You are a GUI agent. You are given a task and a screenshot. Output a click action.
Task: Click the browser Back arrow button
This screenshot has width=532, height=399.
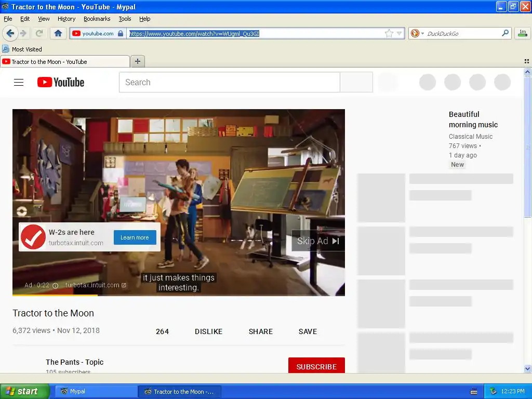tap(10, 33)
